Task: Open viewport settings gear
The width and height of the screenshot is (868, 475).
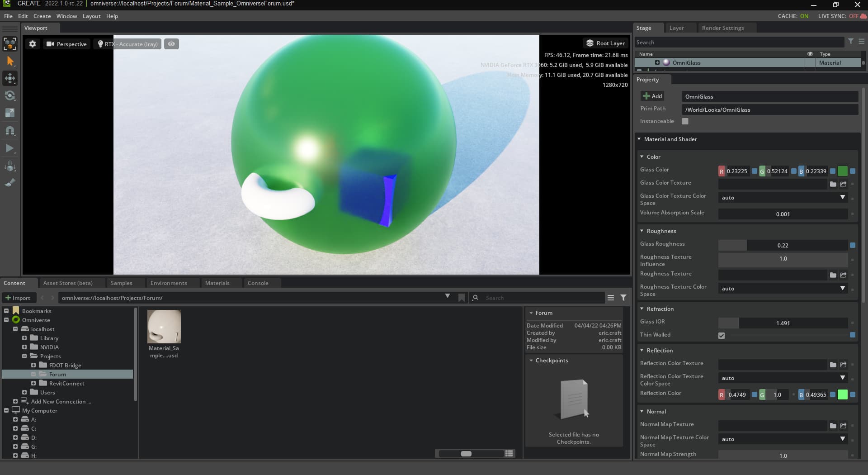Action: point(33,44)
